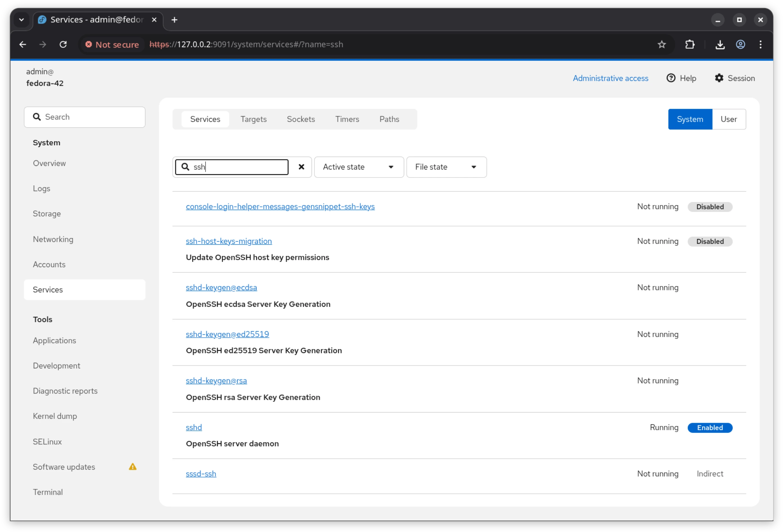Open Chrome downloads from the toolbar
Image resolution: width=783 pixels, height=532 pixels.
(720, 44)
